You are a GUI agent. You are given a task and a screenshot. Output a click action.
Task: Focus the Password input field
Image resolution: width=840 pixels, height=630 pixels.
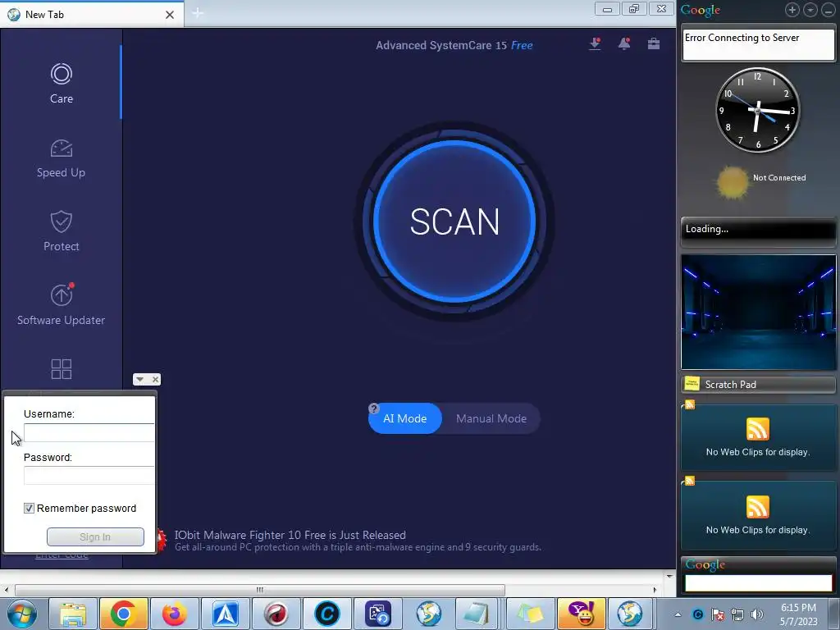(89, 475)
